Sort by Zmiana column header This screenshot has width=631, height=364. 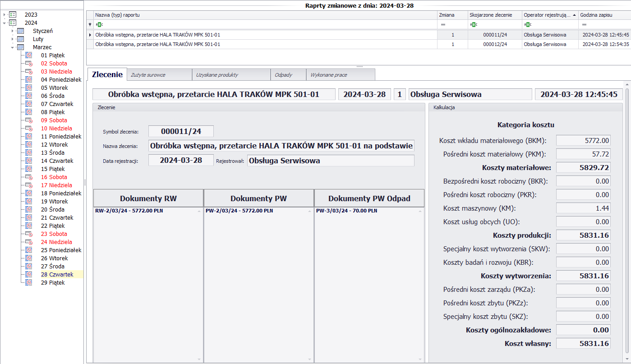[x=452, y=15]
